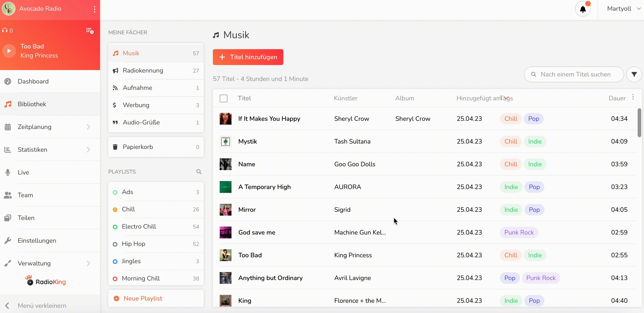The image size is (644, 313).
Task: Click the God save me cover thumbnail
Action: pyautogui.click(x=226, y=232)
